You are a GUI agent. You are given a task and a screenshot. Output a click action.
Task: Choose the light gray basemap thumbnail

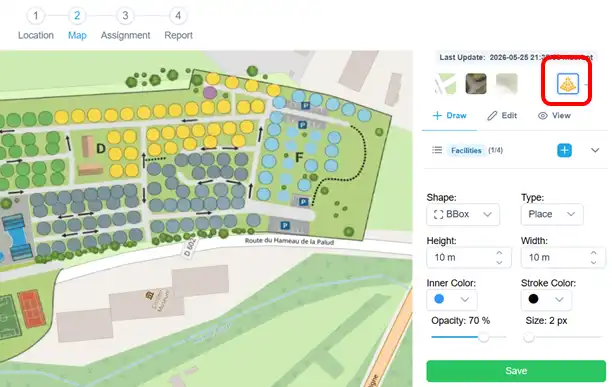tap(507, 83)
